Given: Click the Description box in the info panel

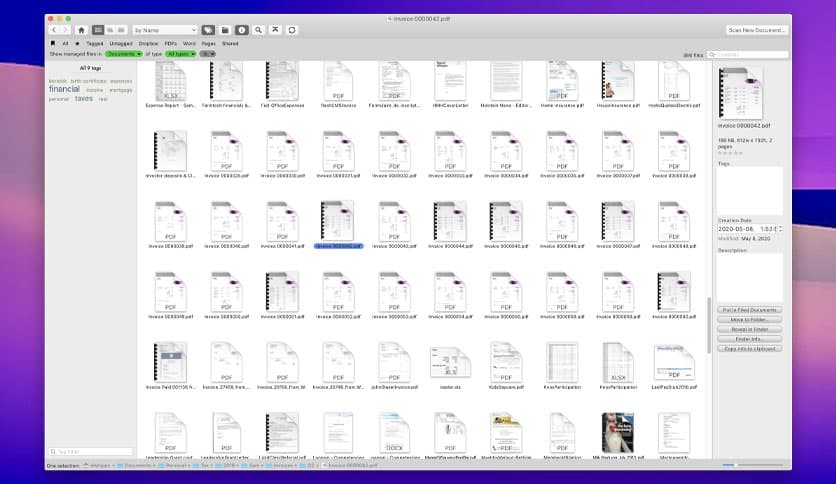Looking at the screenshot, I should 750,277.
